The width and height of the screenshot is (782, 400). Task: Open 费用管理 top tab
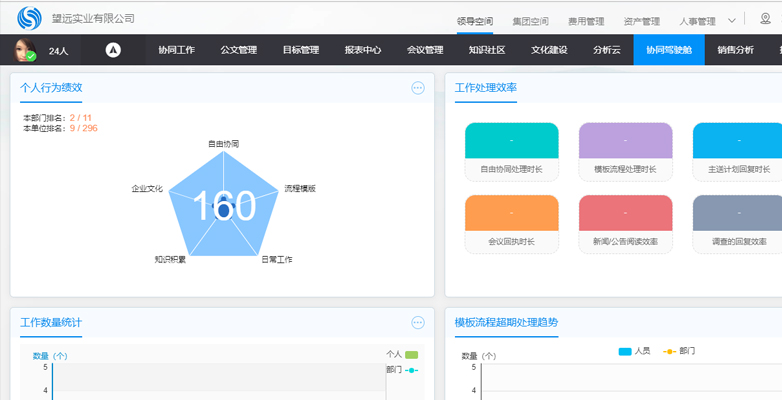[586, 20]
